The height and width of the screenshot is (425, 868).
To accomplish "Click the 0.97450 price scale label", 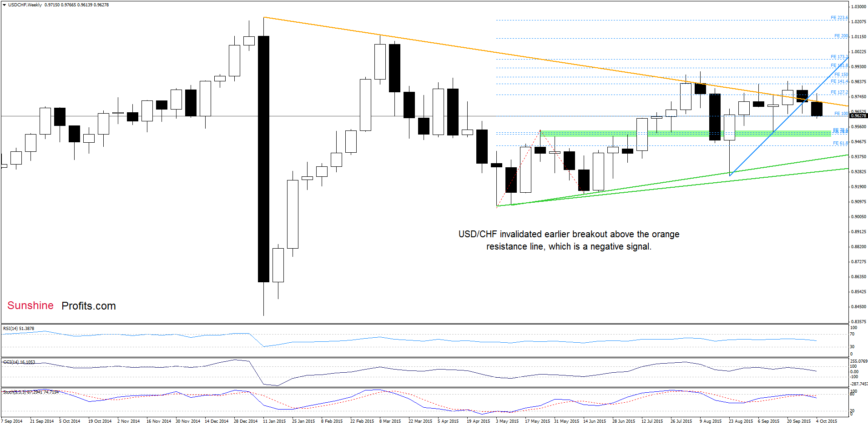I will (858, 97).
